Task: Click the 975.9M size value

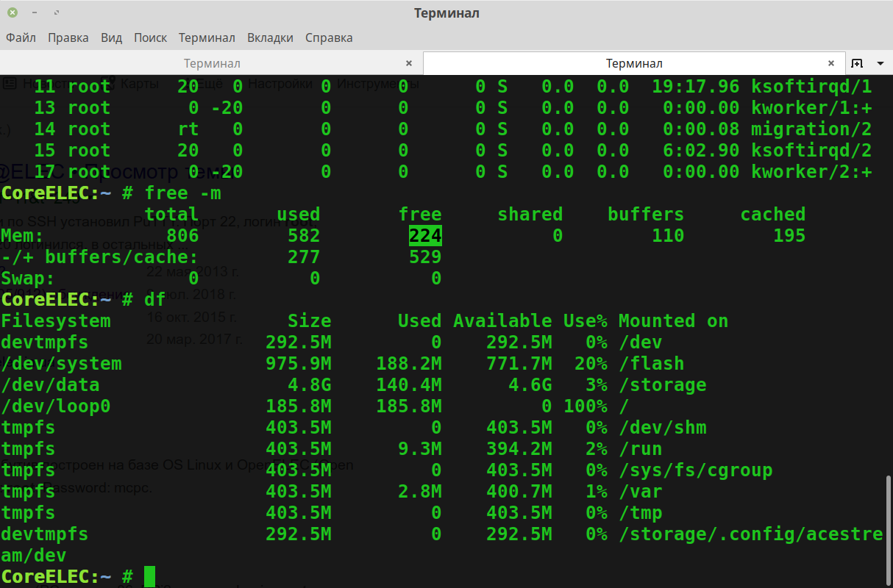Action: (x=299, y=363)
